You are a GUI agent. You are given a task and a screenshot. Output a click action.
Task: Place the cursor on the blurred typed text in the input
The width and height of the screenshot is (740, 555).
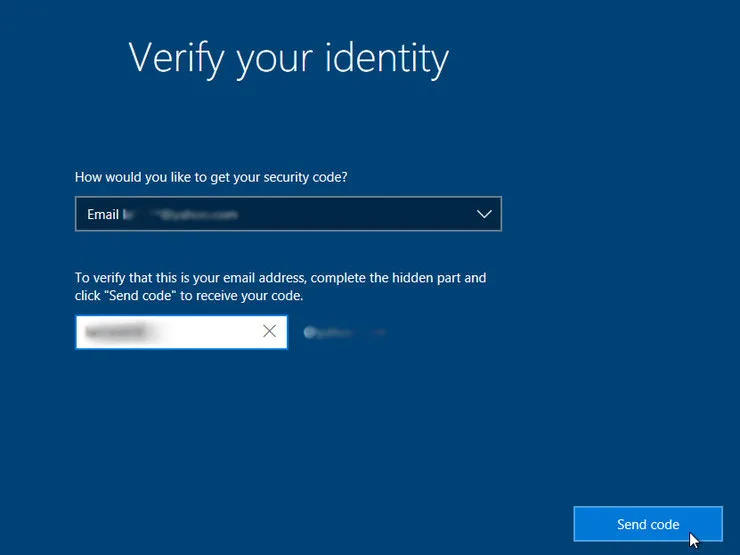(116, 332)
